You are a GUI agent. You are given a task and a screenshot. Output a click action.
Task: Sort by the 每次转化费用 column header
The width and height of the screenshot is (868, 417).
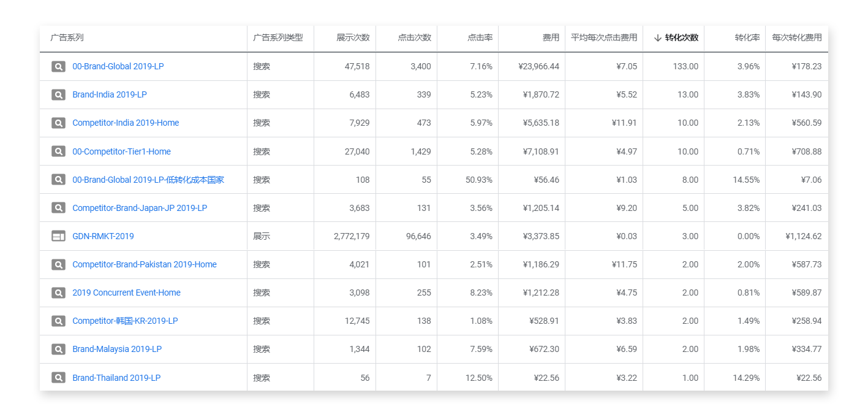(797, 37)
